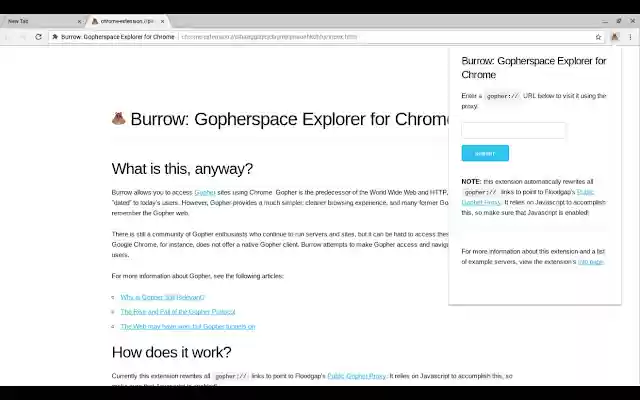Open 'The Rise and Fall of the Gopher Protocol'

click(178, 312)
